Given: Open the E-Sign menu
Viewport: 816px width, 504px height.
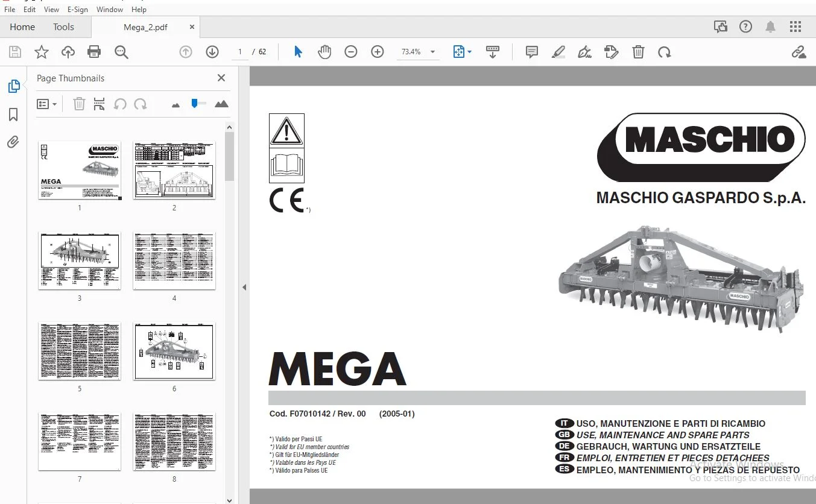Looking at the screenshot, I should tap(78, 9).
